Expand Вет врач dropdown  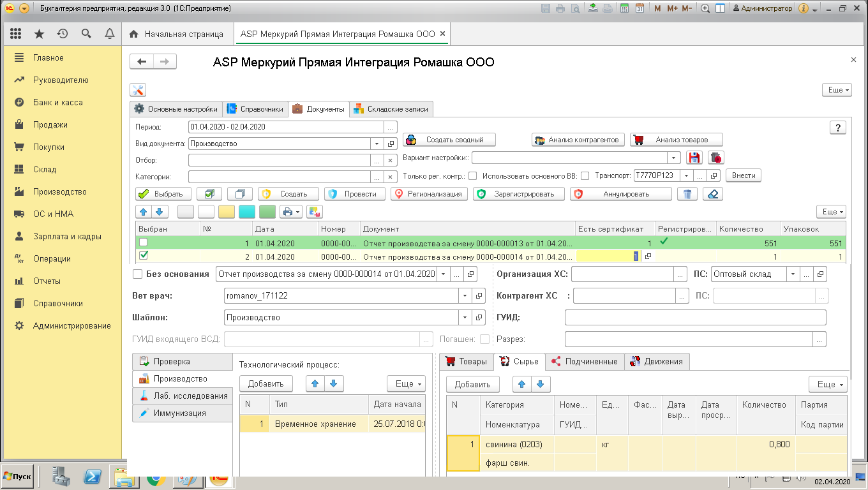[x=464, y=296]
